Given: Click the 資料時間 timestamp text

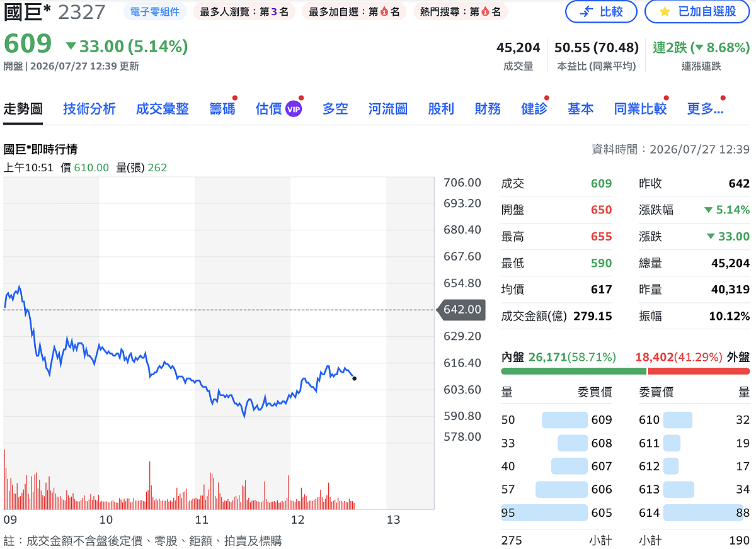Looking at the screenshot, I should click(671, 149).
